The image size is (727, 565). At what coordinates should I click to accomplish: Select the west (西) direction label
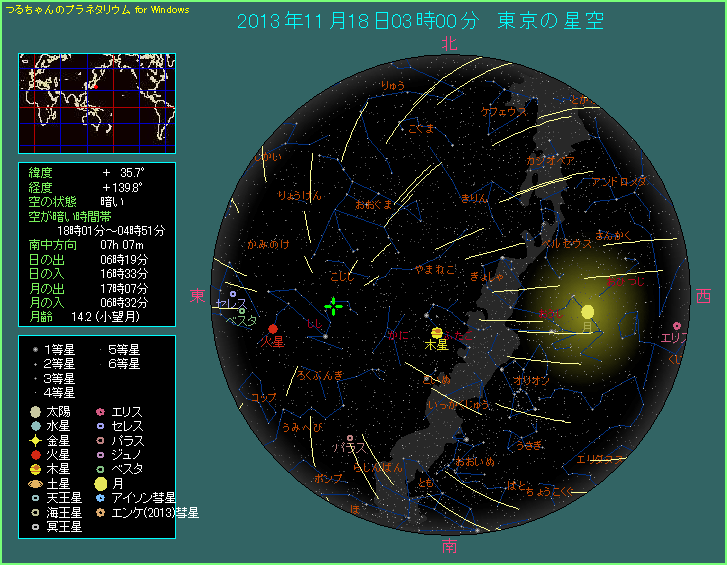(703, 296)
